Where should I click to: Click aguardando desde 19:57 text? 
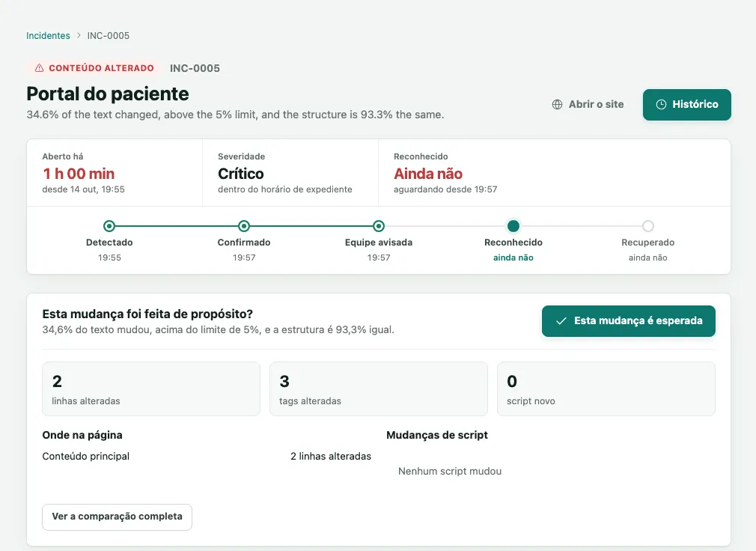(x=445, y=189)
